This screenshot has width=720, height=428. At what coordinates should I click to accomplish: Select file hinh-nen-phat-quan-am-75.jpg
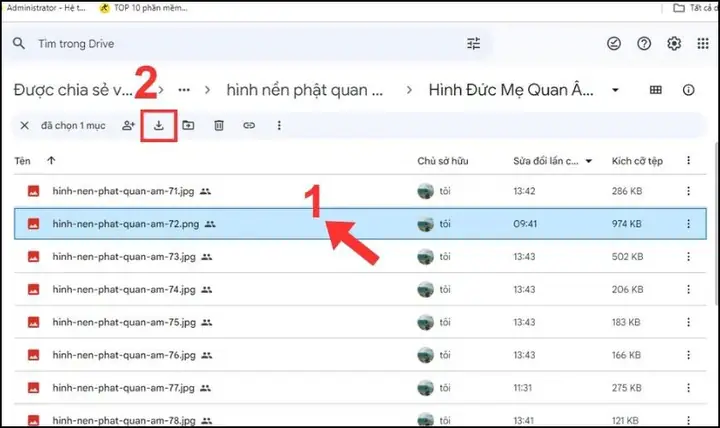360,322
